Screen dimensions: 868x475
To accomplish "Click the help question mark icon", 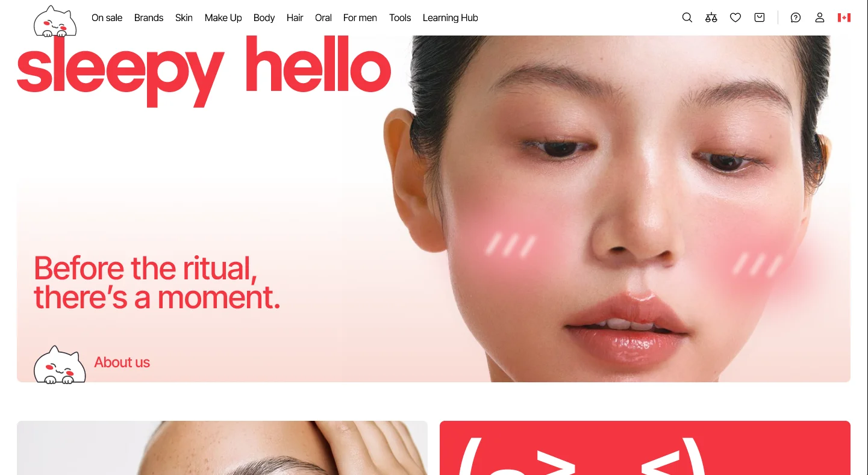I will 796,17.
